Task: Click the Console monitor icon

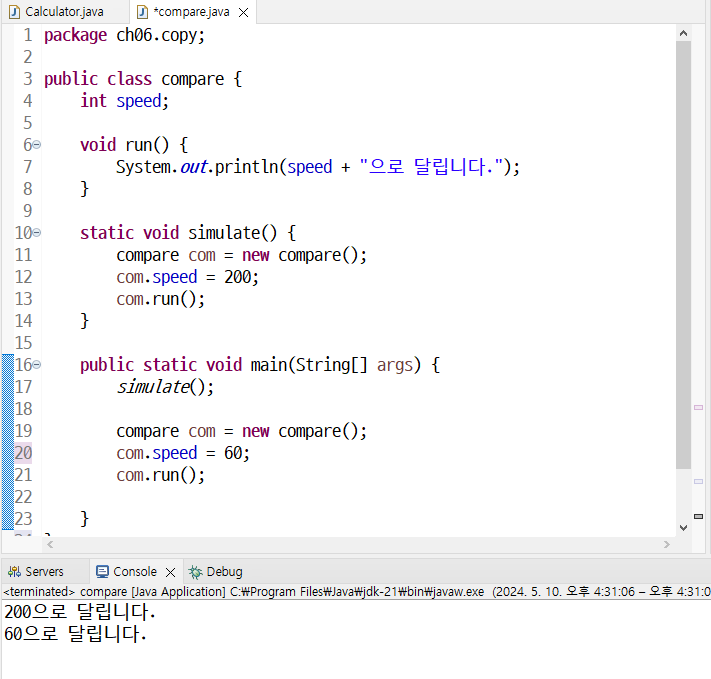Action: tap(102, 572)
